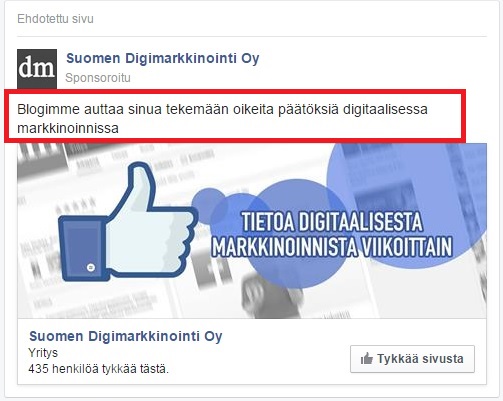Click the 435 henkilöä tykkää tästä text

[99, 369]
